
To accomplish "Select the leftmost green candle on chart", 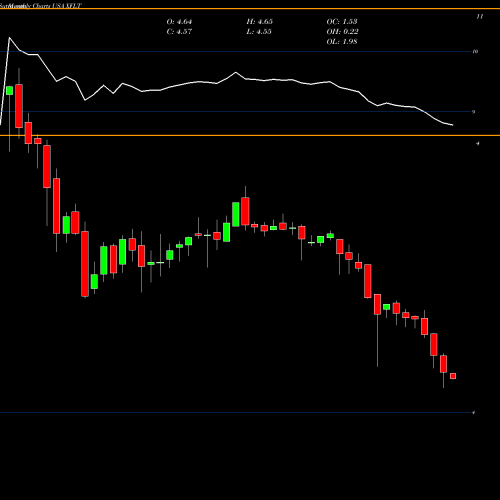I will point(9,90).
